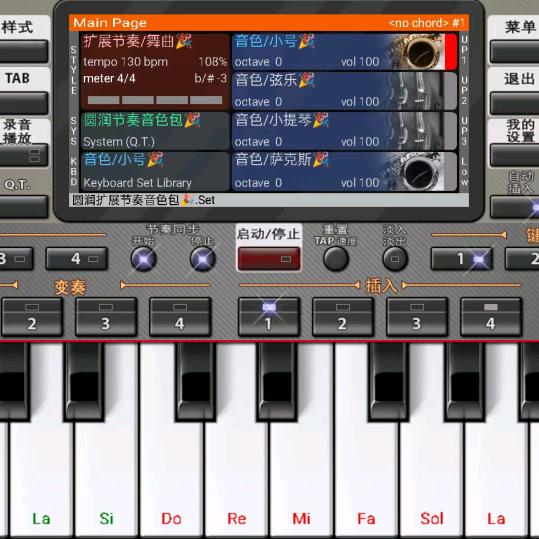Open Keyboard Set Library 音色/小号 panel
This screenshot has height=539, width=539.
coord(155,172)
